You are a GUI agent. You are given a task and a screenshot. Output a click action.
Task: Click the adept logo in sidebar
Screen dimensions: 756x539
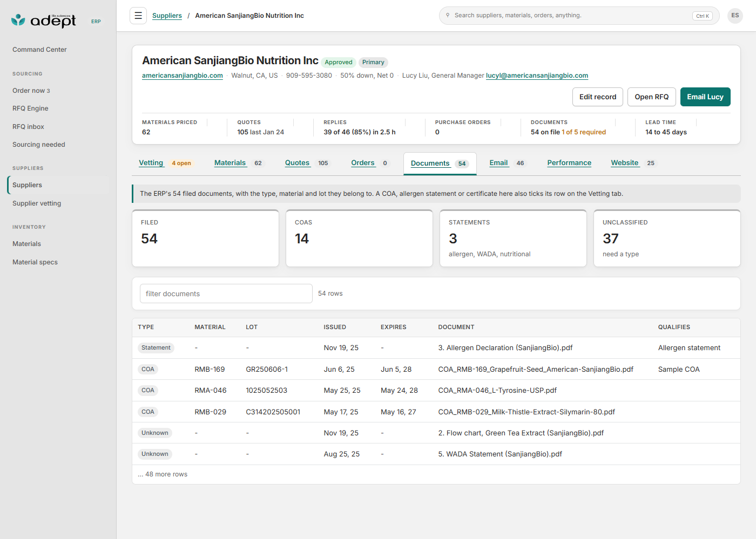44,21
